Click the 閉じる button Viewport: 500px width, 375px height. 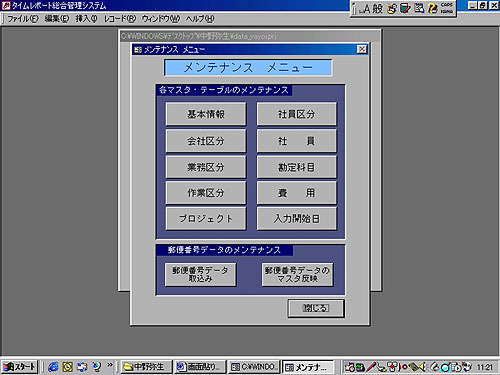point(316,308)
